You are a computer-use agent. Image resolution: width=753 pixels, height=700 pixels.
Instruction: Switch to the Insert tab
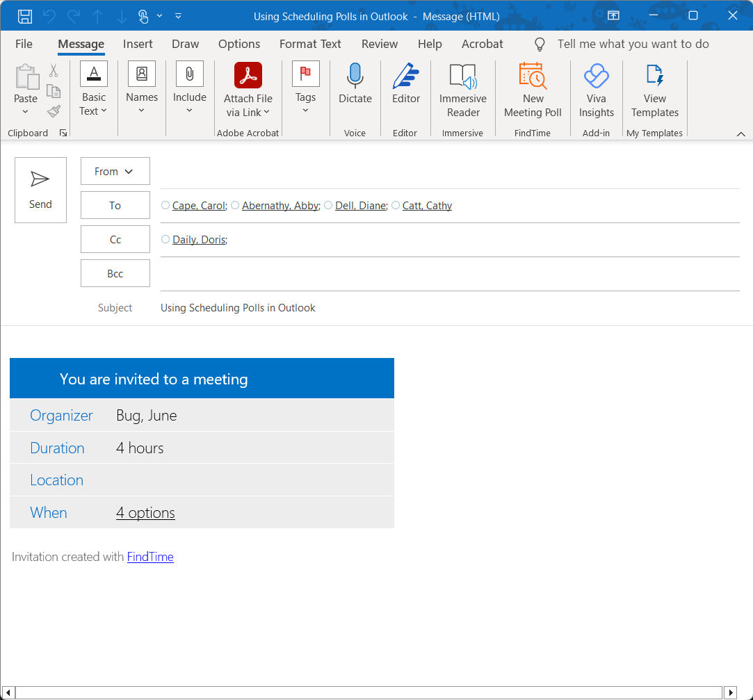click(x=138, y=44)
